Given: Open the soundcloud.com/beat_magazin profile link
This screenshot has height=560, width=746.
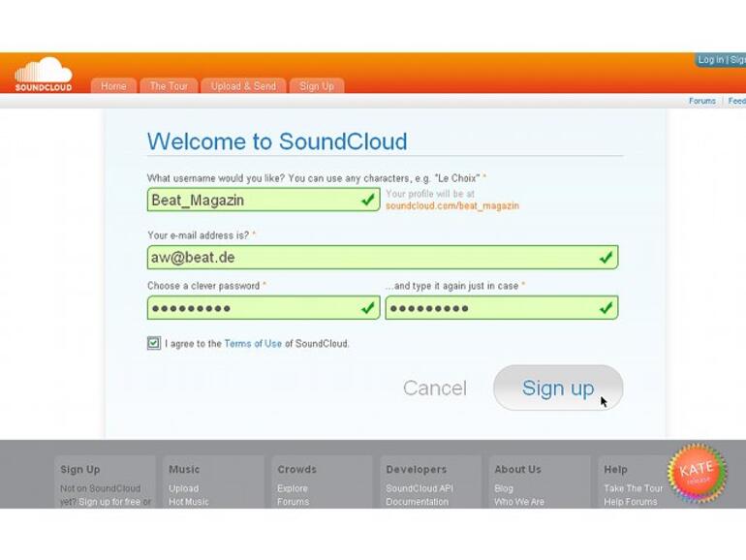Looking at the screenshot, I should click(x=452, y=206).
